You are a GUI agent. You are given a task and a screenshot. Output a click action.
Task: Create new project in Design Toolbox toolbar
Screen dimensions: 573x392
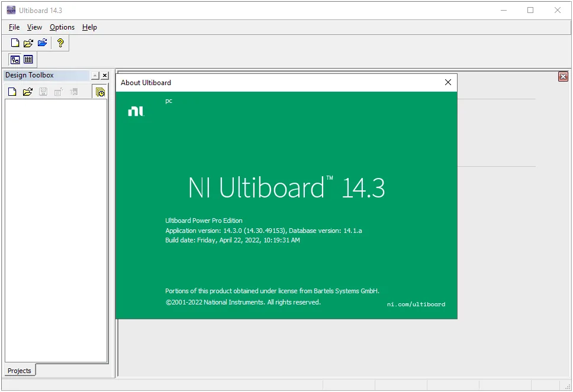(12, 92)
